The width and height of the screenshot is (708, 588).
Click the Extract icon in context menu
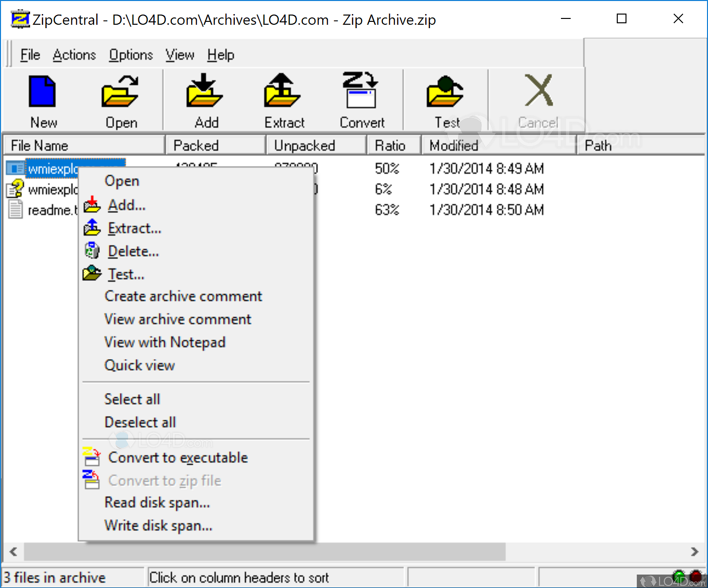(x=92, y=228)
